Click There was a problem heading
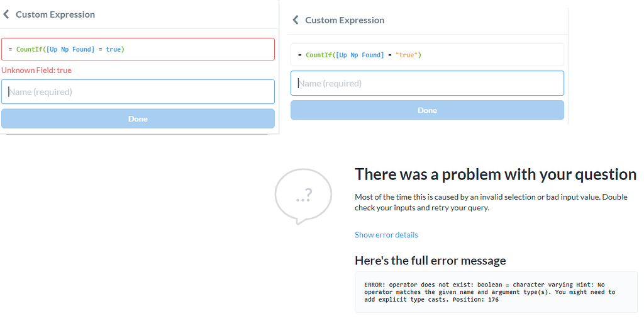 coord(496,174)
